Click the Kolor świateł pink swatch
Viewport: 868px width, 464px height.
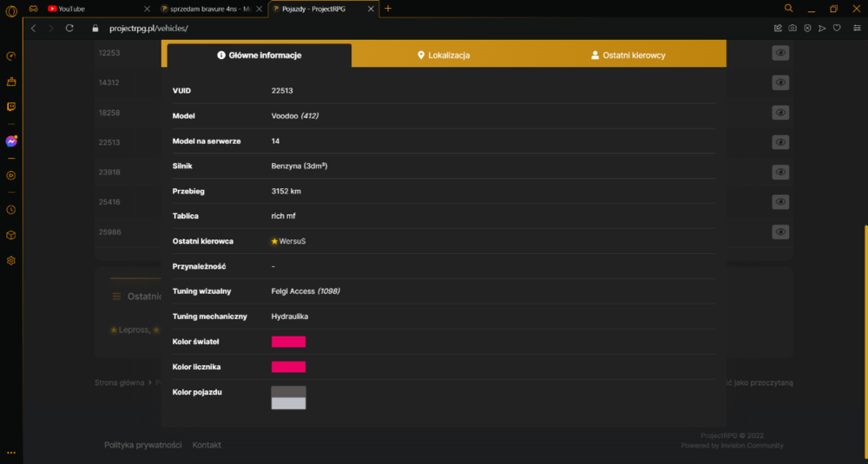tap(288, 342)
